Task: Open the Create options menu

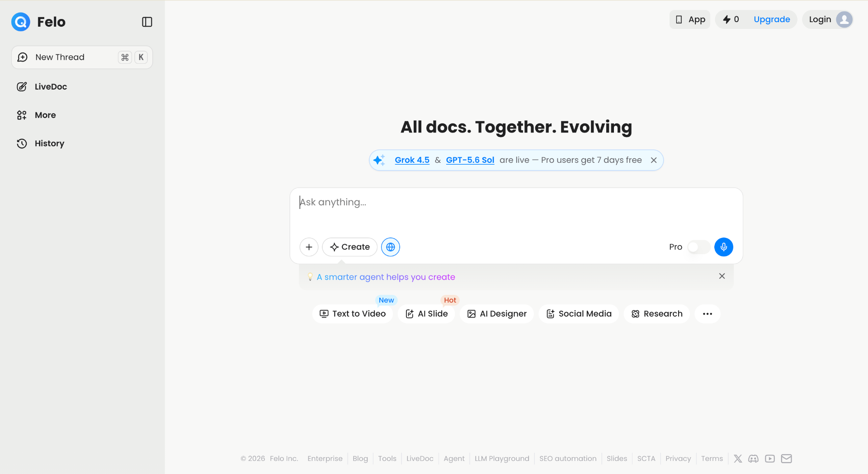Action: 350,247
